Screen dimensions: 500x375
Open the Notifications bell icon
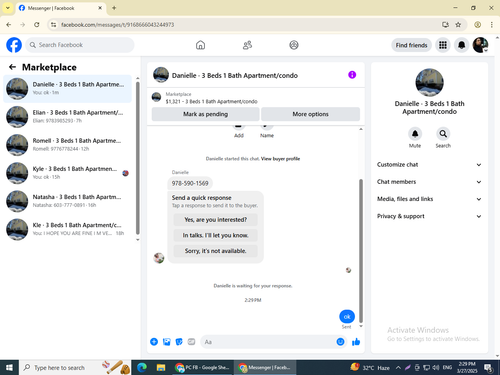click(x=461, y=45)
